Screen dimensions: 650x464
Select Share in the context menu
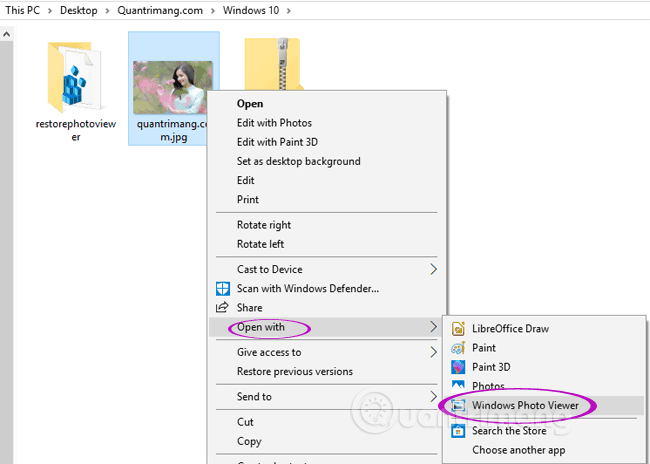tap(327, 308)
